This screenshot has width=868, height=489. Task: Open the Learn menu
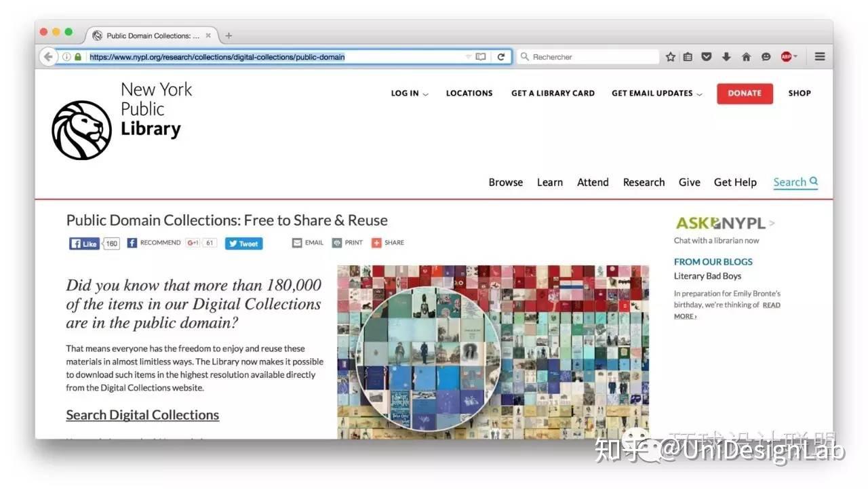tap(550, 182)
